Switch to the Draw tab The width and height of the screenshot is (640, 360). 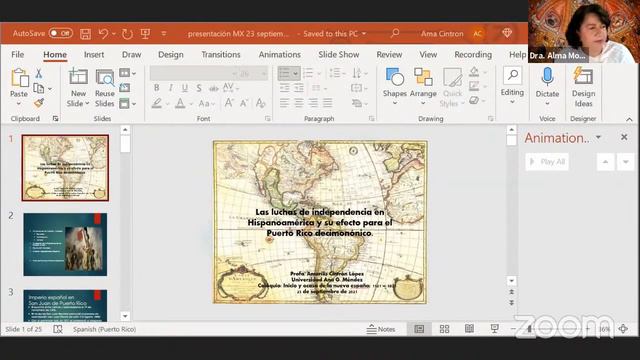pos(131,54)
